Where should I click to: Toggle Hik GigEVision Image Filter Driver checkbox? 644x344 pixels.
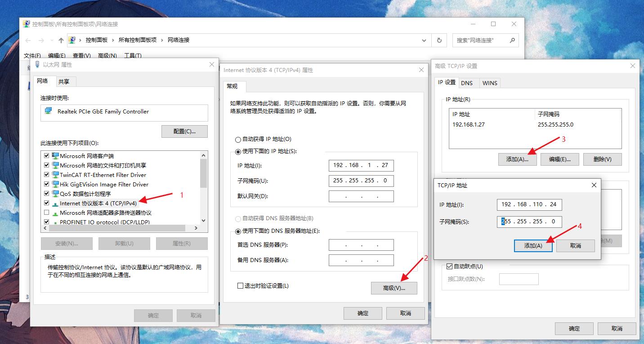pyautogui.click(x=46, y=184)
